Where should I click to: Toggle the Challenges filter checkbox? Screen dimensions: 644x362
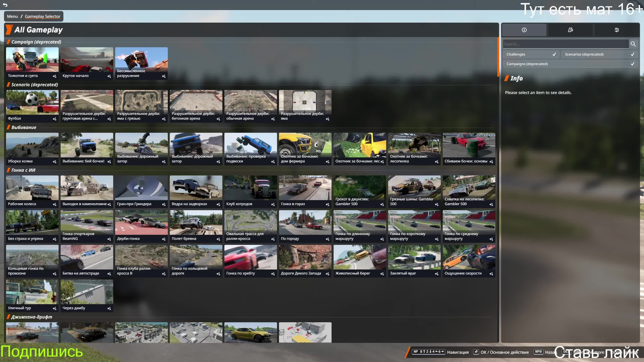click(x=554, y=54)
